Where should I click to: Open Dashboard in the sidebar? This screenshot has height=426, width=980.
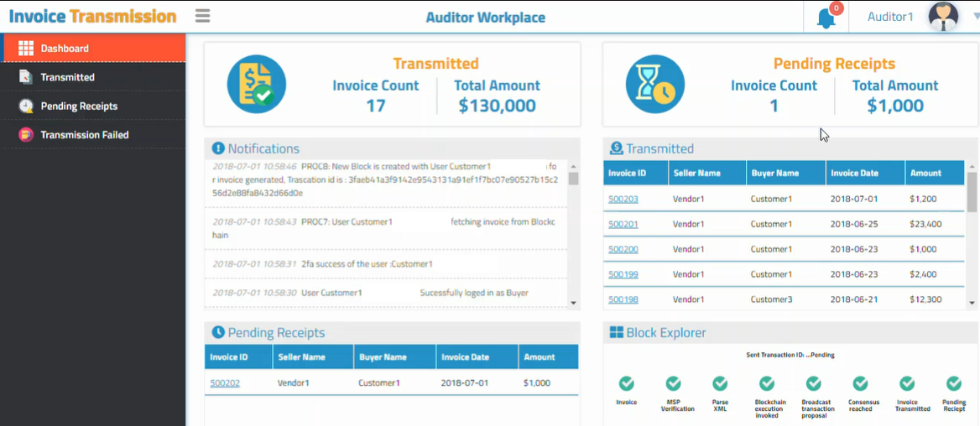click(65, 49)
